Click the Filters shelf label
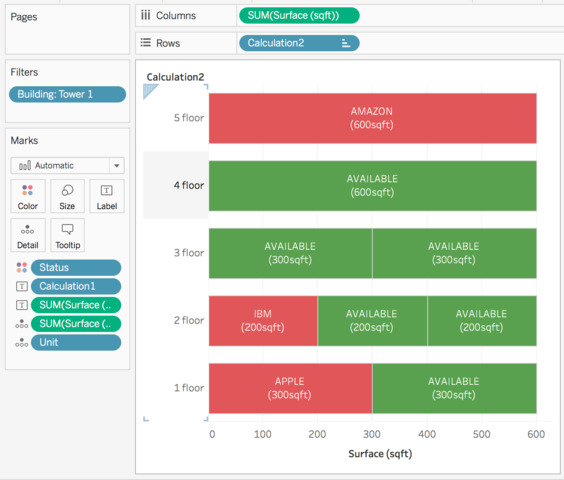564x480 pixels. point(24,72)
